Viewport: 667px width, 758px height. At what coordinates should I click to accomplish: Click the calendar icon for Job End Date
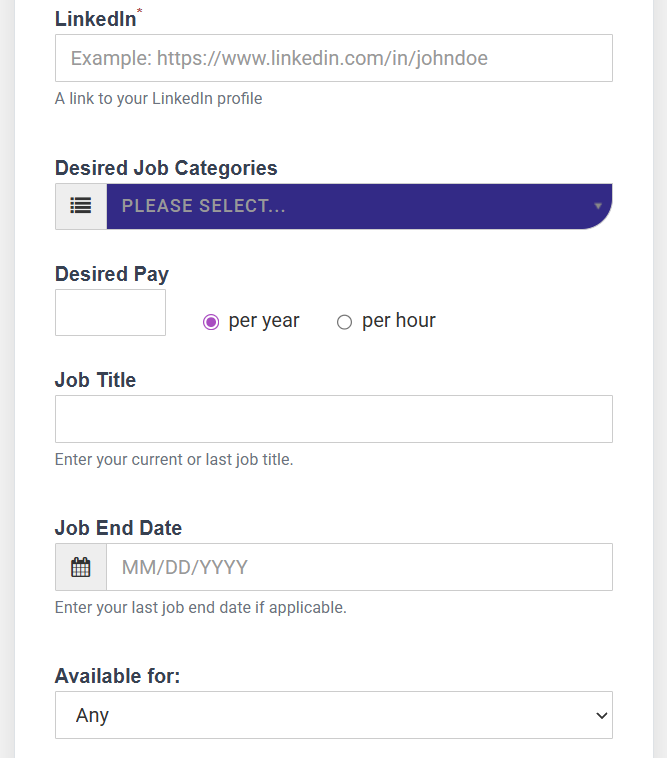[81, 567]
